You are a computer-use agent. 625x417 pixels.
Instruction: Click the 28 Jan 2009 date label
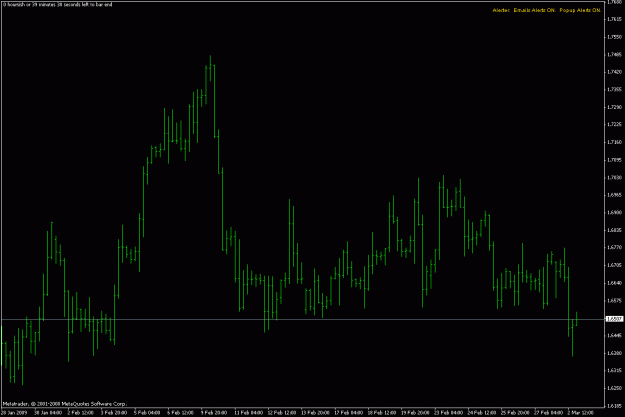point(14,413)
